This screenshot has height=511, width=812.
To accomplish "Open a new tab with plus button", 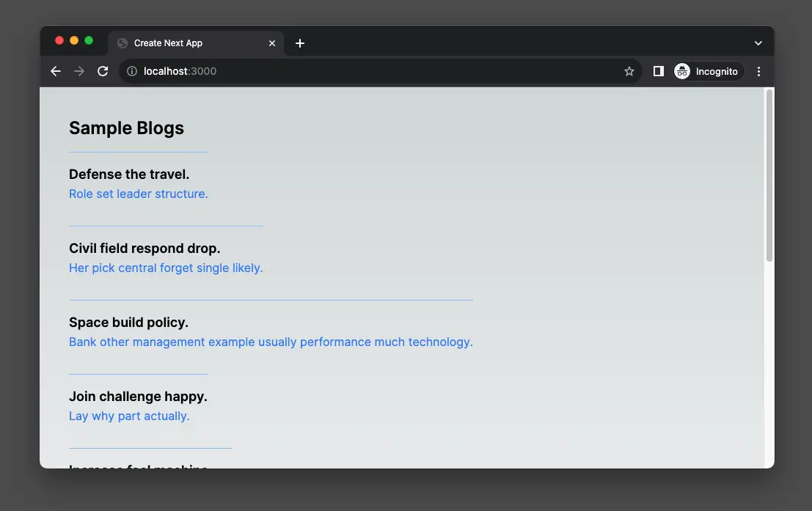I will click(x=300, y=43).
